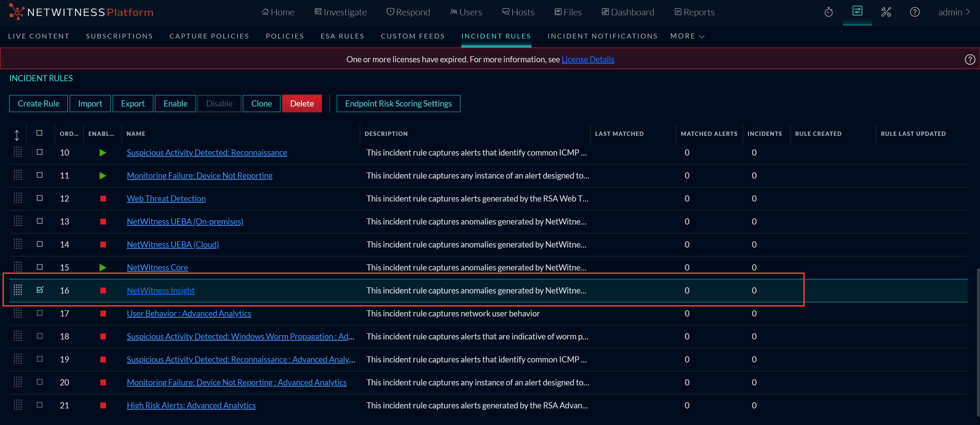Expand the MORE submenu
Viewport: 980px width, 425px height.
coord(687,36)
